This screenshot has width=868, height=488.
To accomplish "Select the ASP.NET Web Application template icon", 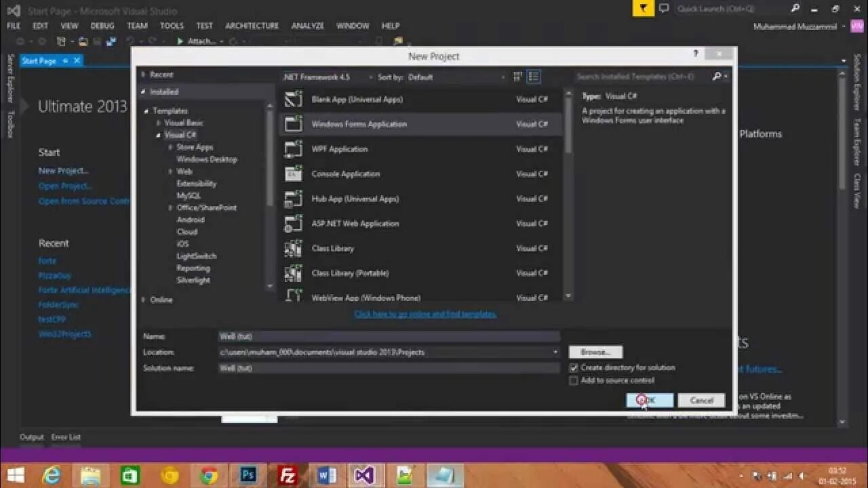I will [293, 223].
